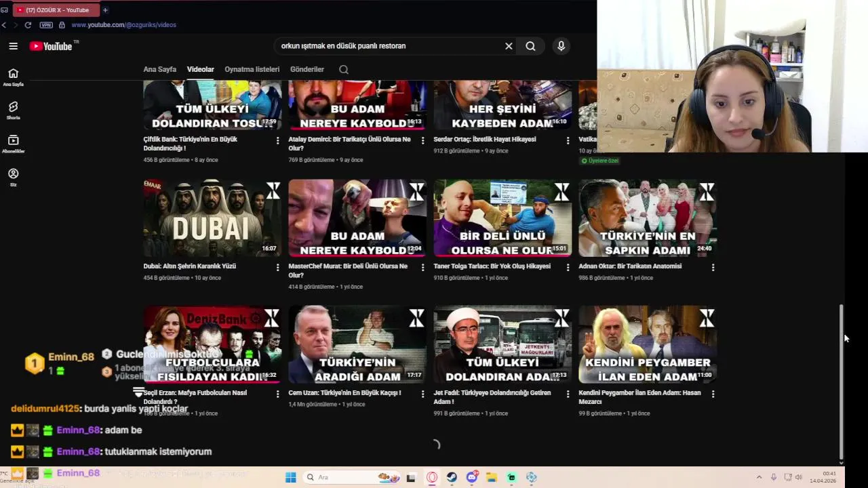Open Shorts from the left sidebar
The width and height of the screenshot is (868, 488).
pos(13,110)
